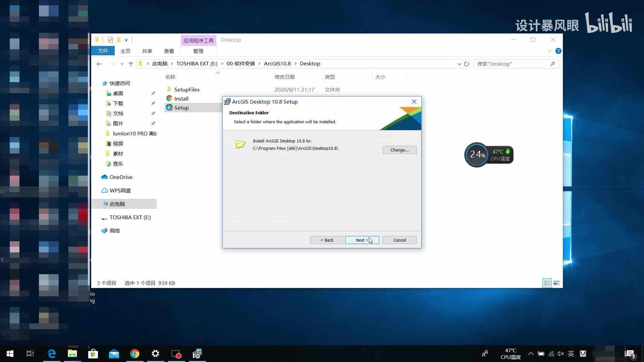Launch Microsoft Edge from the taskbar
The image size is (644, 362).
coord(52,354)
